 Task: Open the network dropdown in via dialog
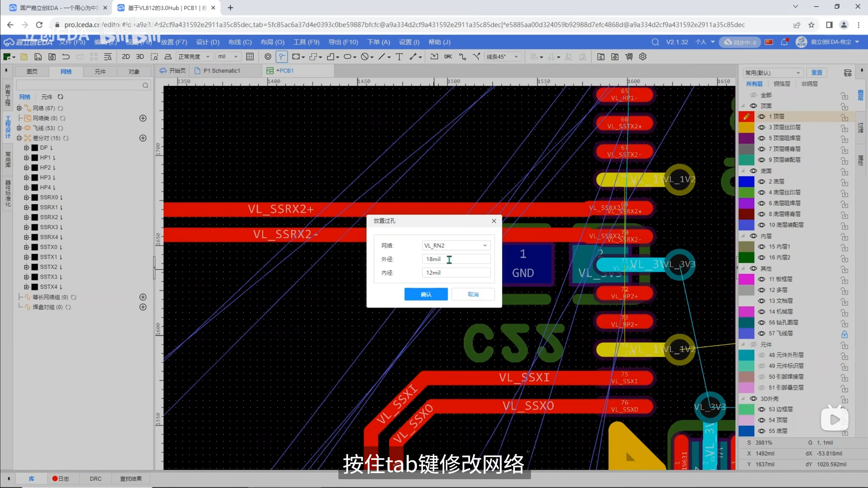coord(456,245)
